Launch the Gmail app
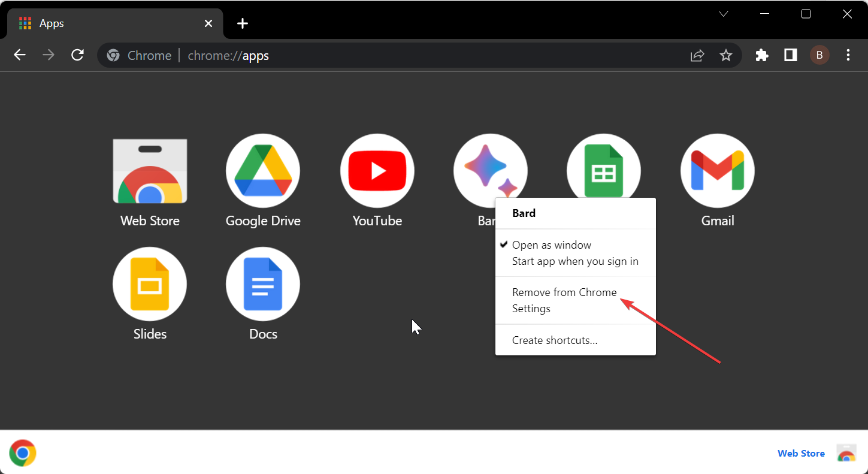Image resolution: width=868 pixels, height=474 pixels. (x=718, y=171)
